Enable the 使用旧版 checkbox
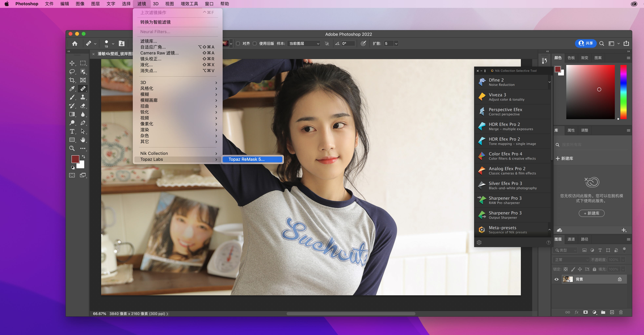 254,43
